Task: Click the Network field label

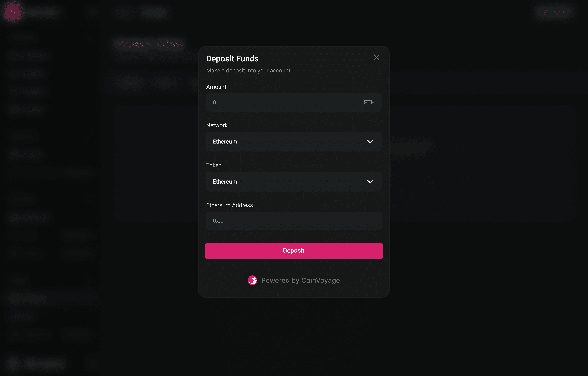Action: point(217,125)
